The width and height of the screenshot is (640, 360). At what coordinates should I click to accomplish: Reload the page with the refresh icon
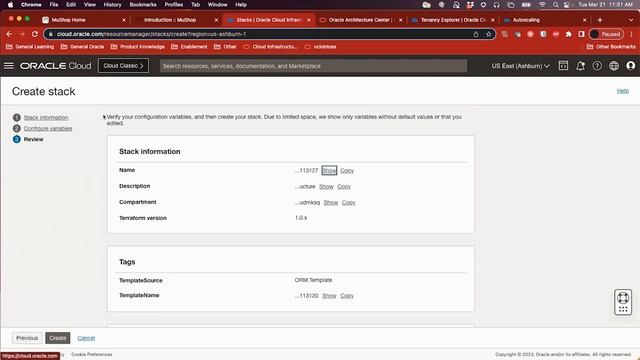coord(35,34)
